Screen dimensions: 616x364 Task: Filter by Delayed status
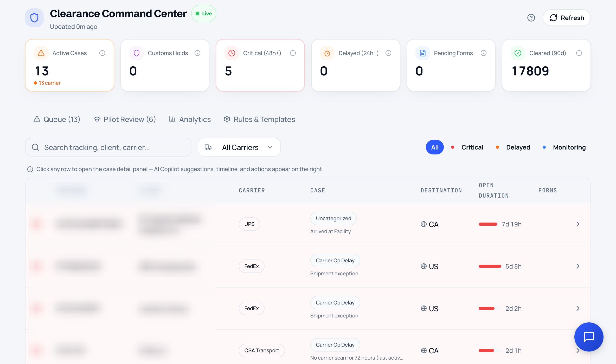[513, 147]
